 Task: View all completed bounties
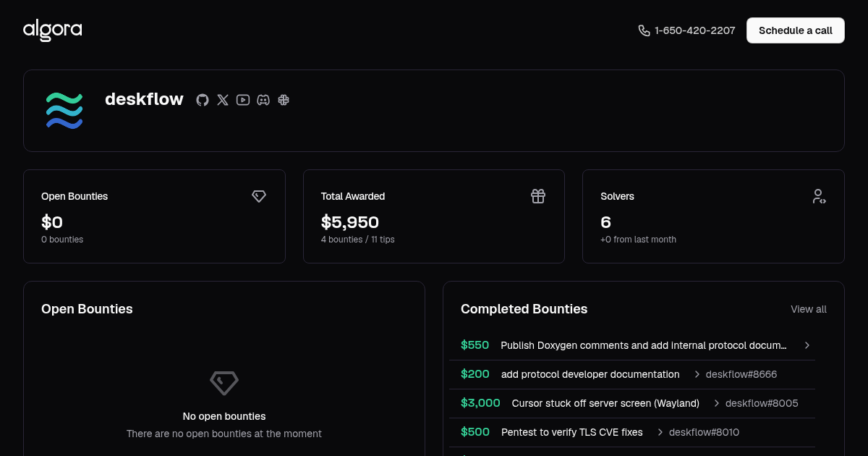pyautogui.click(x=809, y=309)
